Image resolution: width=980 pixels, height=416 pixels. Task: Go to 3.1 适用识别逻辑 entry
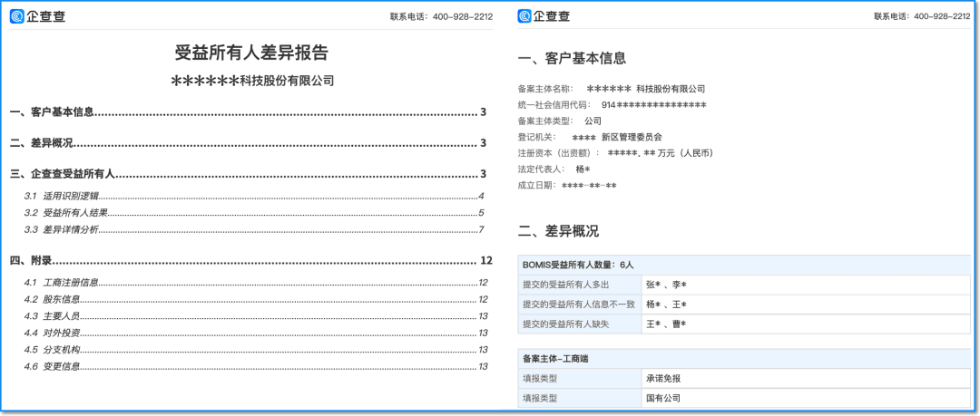click(254, 196)
